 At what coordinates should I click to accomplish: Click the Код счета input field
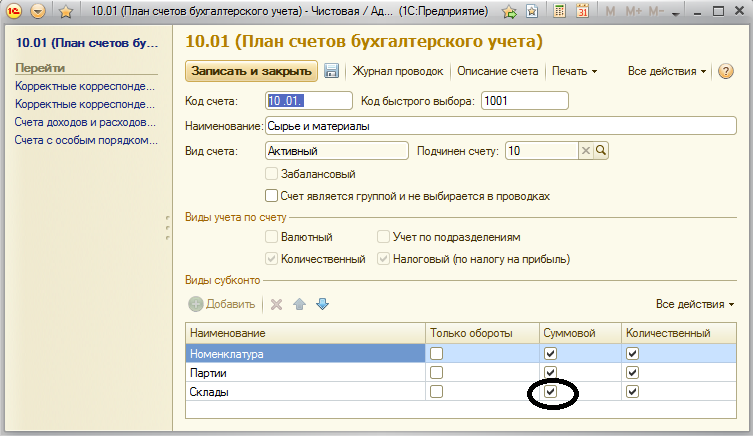click(309, 101)
